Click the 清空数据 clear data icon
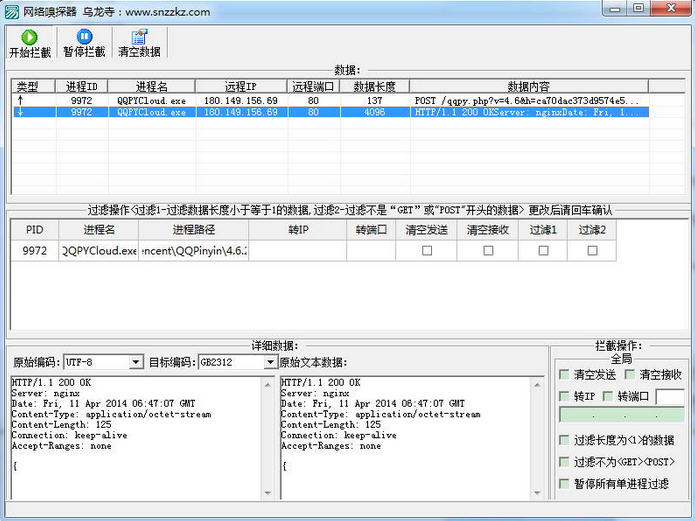Viewport: 695px width, 521px height. click(x=139, y=37)
